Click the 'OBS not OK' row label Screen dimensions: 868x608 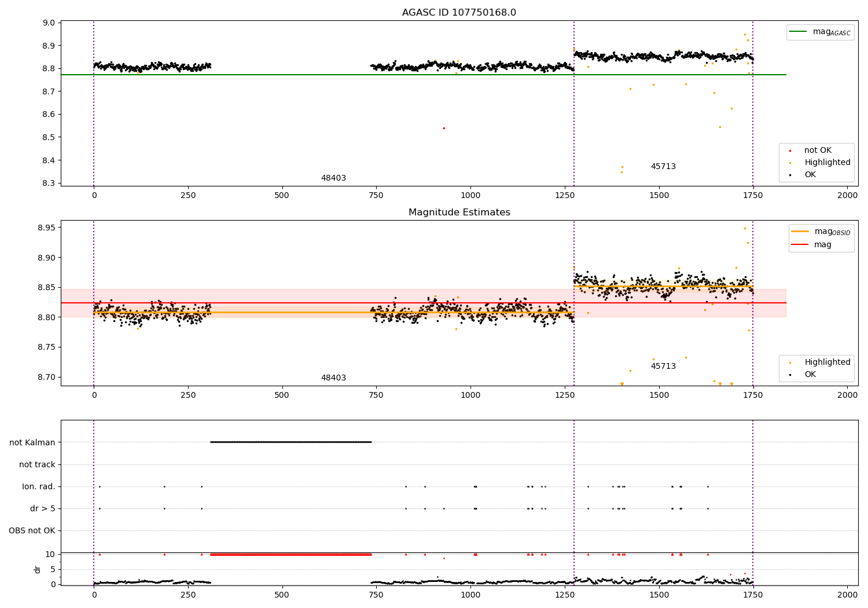[32, 530]
